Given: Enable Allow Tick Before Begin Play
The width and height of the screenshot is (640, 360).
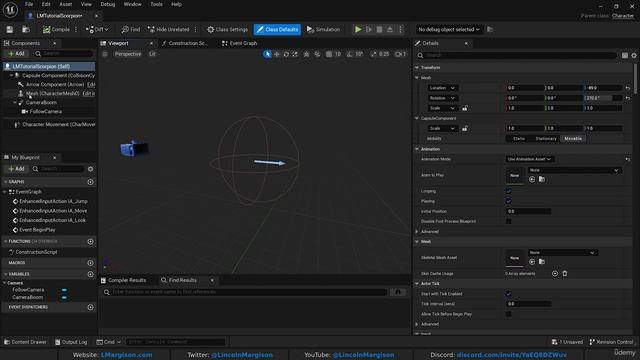Looking at the screenshot, I should [509, 314].
